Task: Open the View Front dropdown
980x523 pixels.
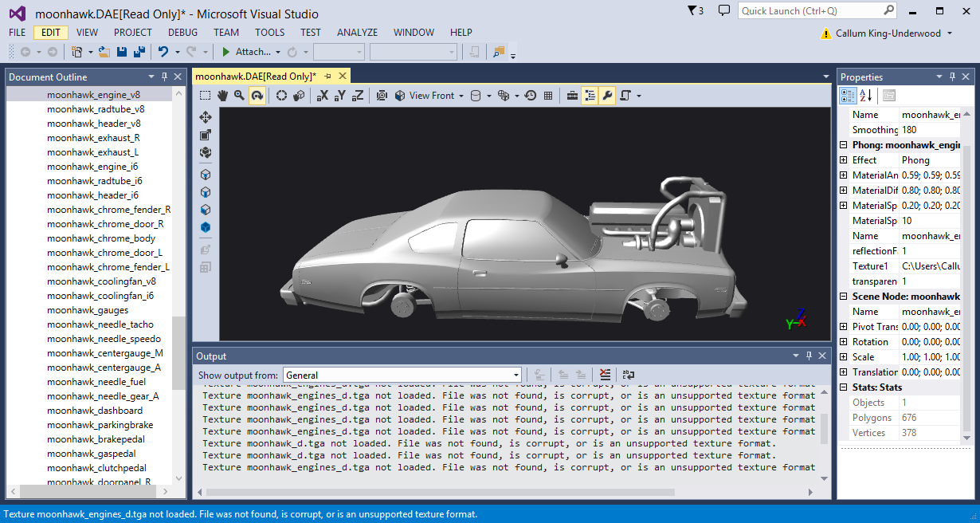Action: tap(432, 96)
